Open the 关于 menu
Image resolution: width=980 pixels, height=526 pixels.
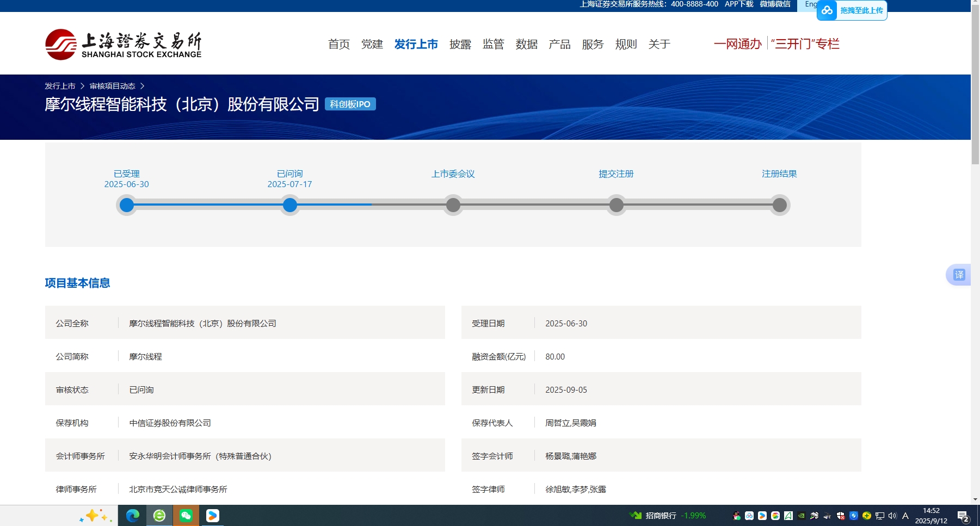click(660, 44)
